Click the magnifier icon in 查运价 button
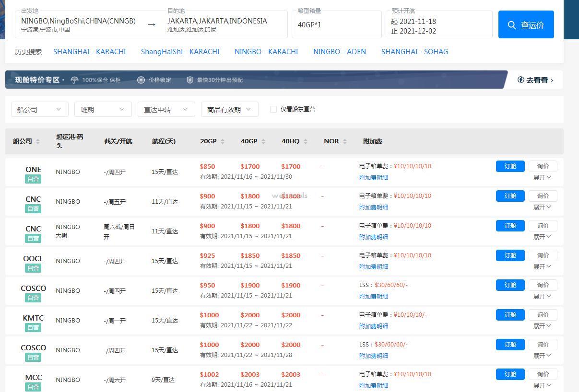579x392 pixels. coord(512,25)
